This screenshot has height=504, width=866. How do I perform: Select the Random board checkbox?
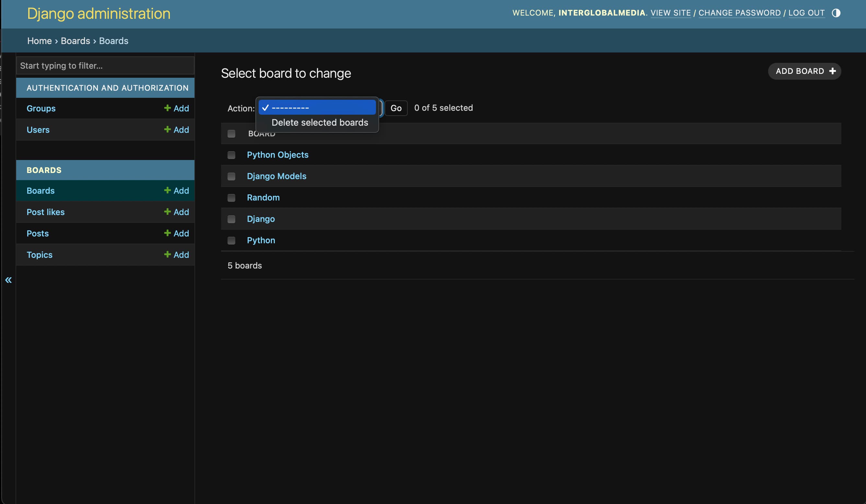pos(231,198)
